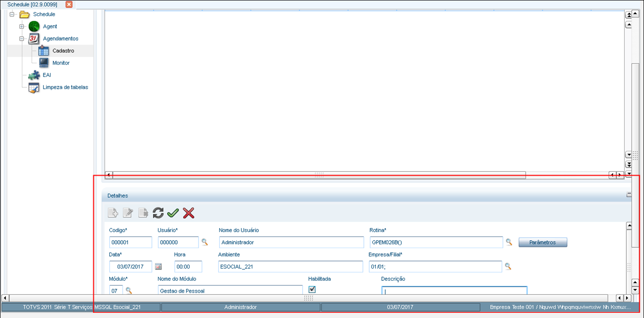Click the refresh arrows icon in Detalhes

coord(158,213)
